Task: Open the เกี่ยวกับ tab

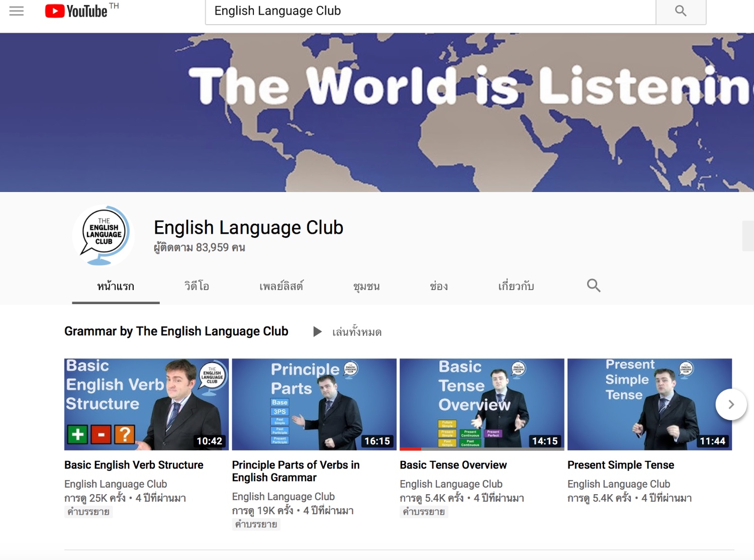Action: [516, 287]
